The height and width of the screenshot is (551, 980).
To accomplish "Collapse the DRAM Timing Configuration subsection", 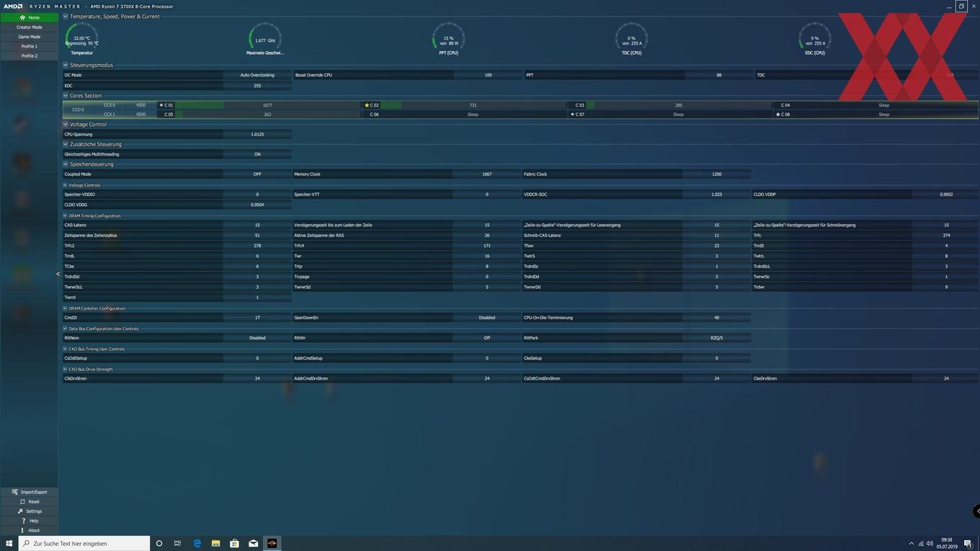I will click(65, 216).
